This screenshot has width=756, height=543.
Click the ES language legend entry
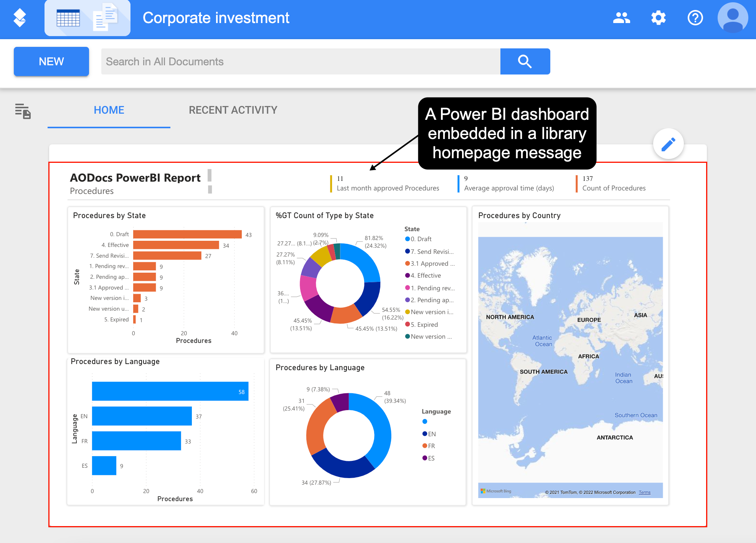[429, 458]
